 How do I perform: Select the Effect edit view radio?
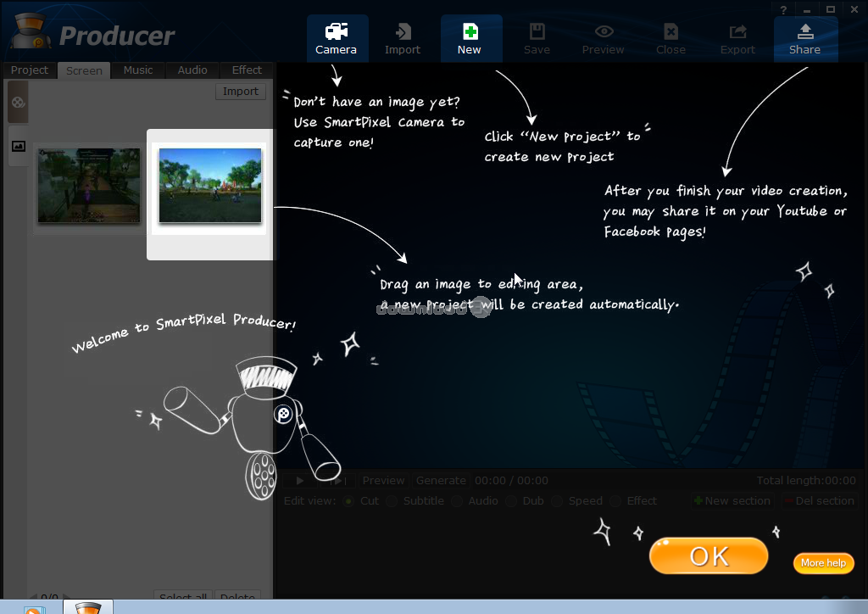click(x=615, y=501)
